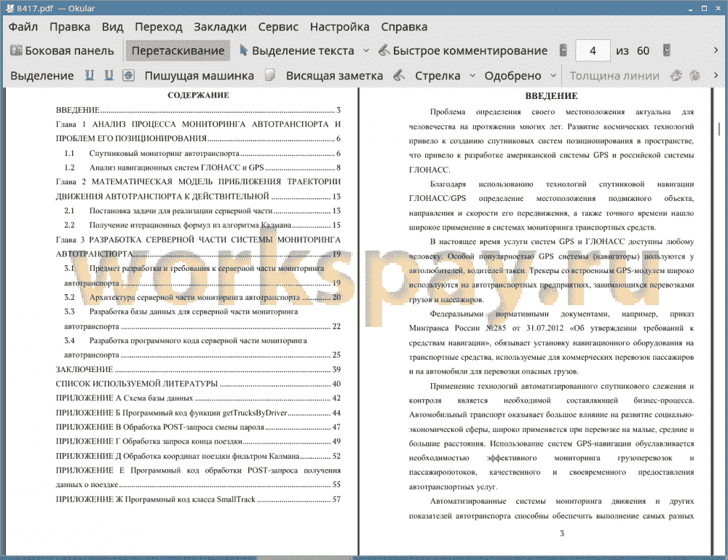Click the page number 3 at page bottom
The height and width of the screenshot is (560, 728).
point(562,534)
